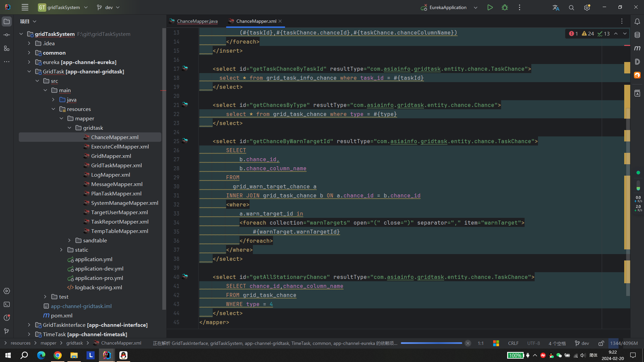The image size is (644, 362).
Task: Click mapper gutter icon on line 21
Action: [x=185, y=105]
